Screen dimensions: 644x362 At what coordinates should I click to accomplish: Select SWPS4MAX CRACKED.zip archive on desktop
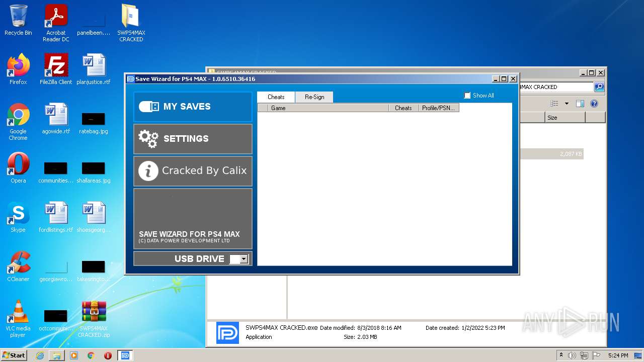[94, 319]
